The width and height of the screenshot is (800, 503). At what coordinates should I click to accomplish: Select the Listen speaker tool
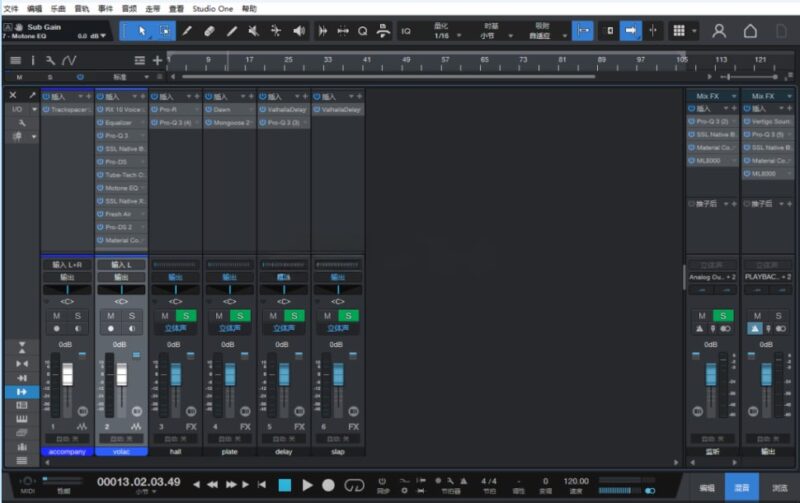pos(299,31)
